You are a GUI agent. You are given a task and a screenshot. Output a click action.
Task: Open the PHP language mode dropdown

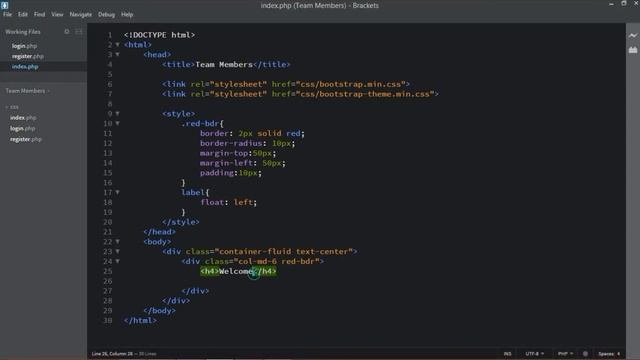[x=565, y=353]
